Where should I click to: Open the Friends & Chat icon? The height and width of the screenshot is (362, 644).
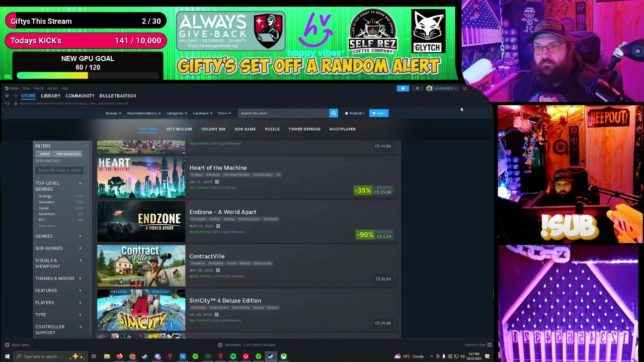[489, 345]
